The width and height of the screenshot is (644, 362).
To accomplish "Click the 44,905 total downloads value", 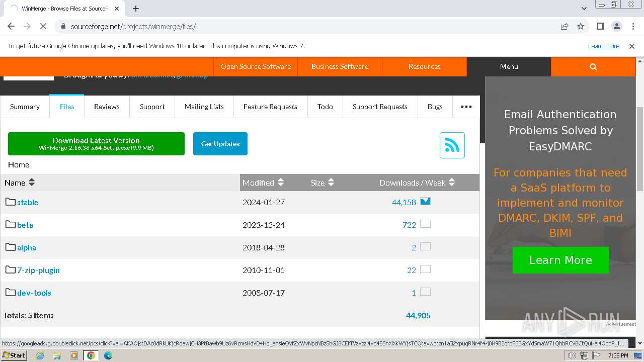I will [418, 315].
